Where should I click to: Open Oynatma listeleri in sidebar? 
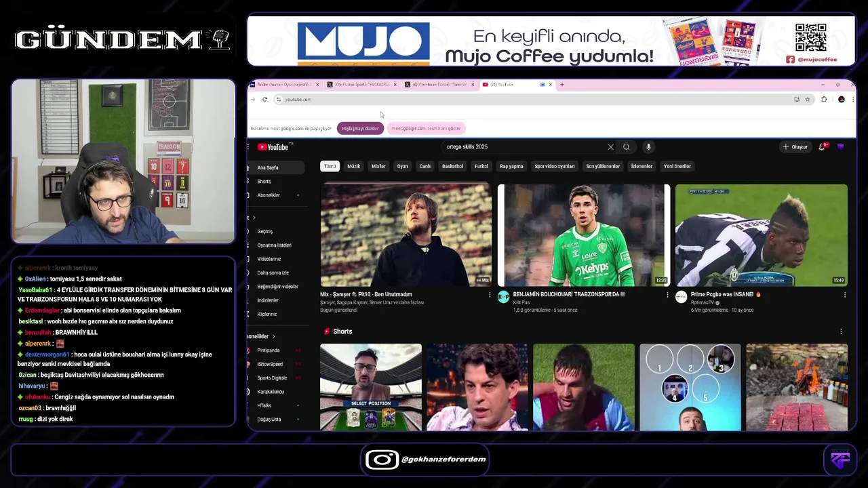click(x=276, y=245)
